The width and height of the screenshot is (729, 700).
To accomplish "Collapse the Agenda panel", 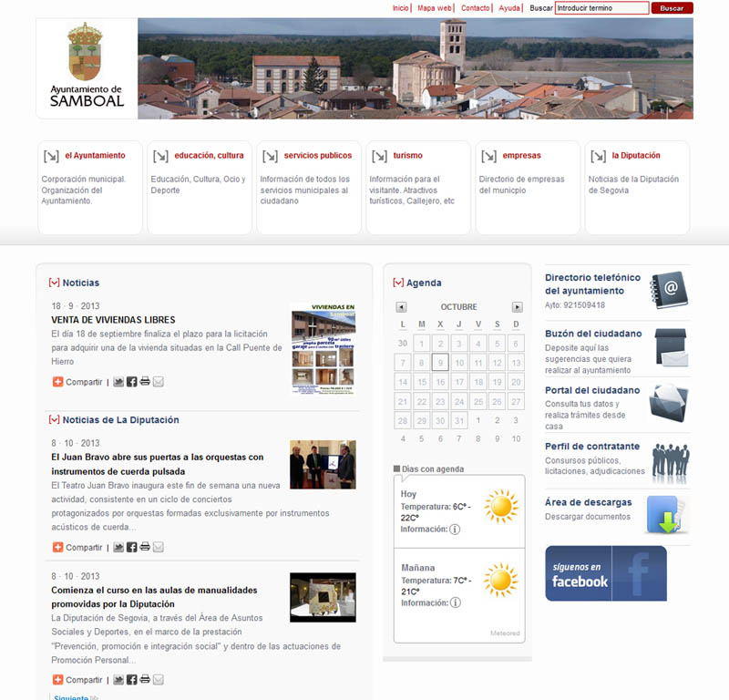I will click(x=398, y=283).
